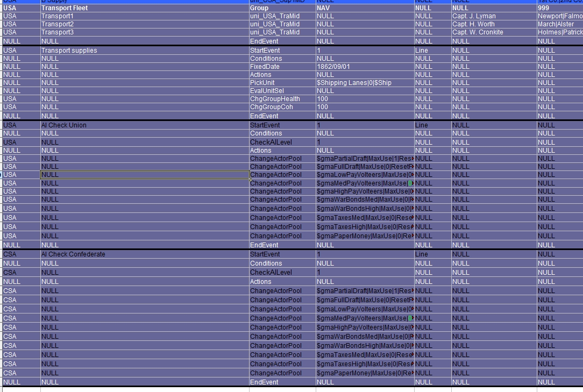Click the "Holmes|Patrick" cell
Image resolution: width=583 pixels, height=392 pixels.
[559, 32]
